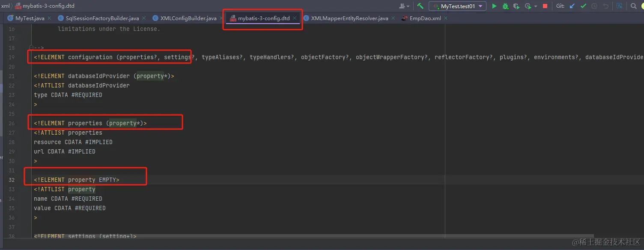Click 'limitations under the License.' comment text
This screenshot has height=250, width=644.
point(109,29)
